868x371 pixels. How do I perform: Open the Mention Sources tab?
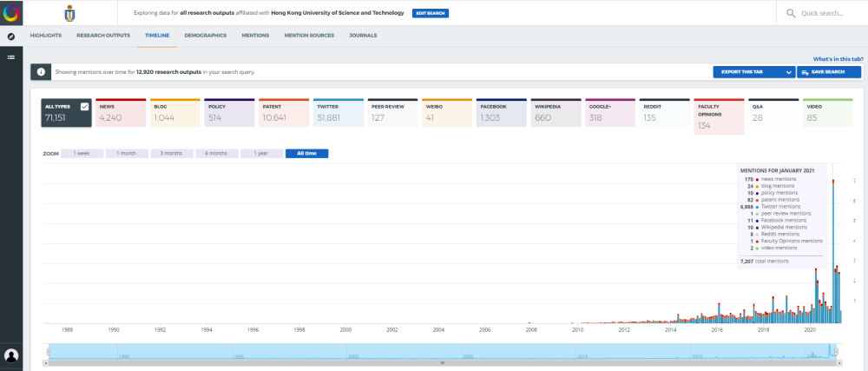pos(309,36)
